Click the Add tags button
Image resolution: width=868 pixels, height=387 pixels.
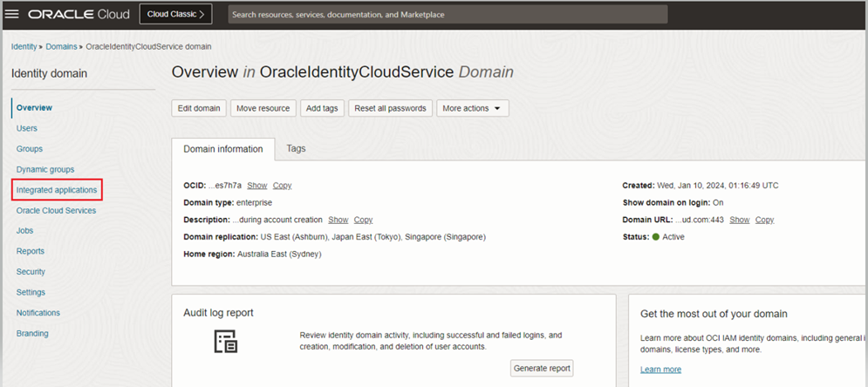click(x=322, y=108)
